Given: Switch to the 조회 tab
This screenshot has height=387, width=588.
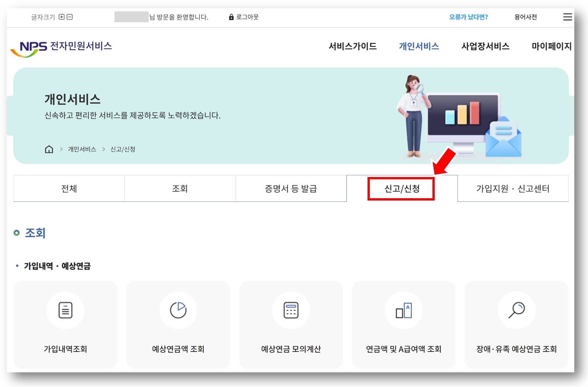Looking at the screenshot, I should tap(180, 188).
